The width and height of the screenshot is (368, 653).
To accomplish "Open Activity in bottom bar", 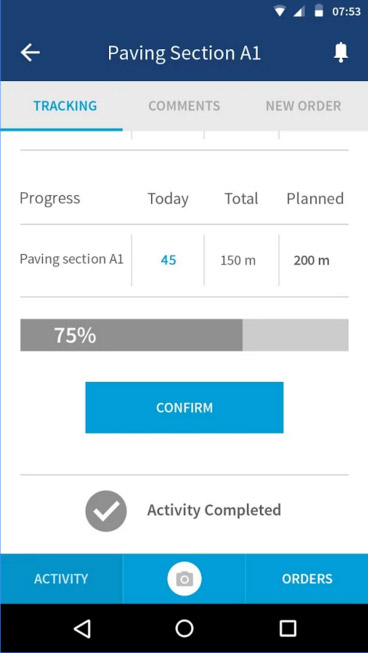I will coord(61,579).
